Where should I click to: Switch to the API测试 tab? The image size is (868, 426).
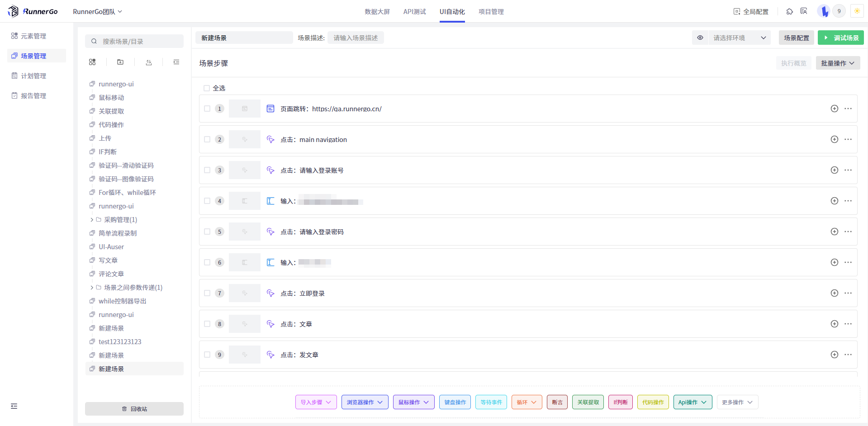[414, 12]
